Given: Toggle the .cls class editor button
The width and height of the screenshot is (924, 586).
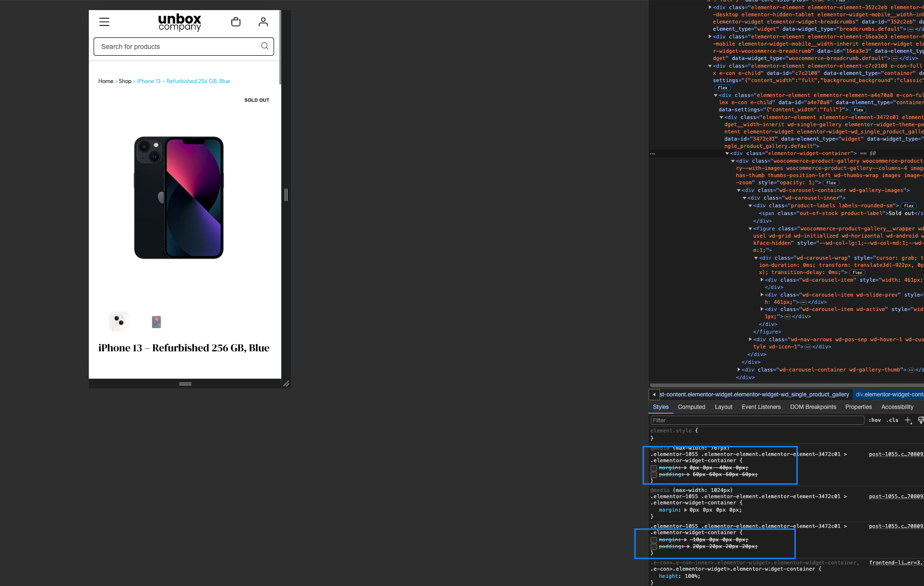Looking at the screenshot, I should 892,420.
